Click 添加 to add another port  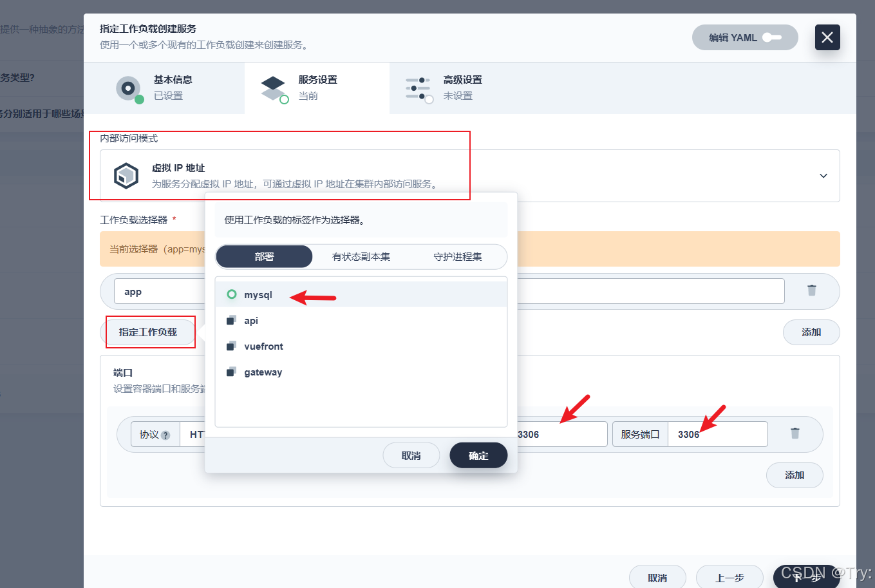pos(795,475)
